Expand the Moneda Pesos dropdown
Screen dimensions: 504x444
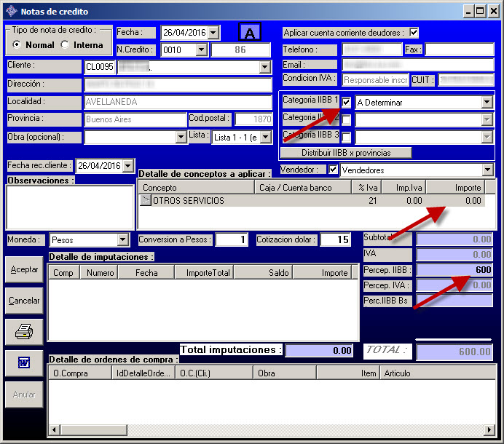click(122, 239)
